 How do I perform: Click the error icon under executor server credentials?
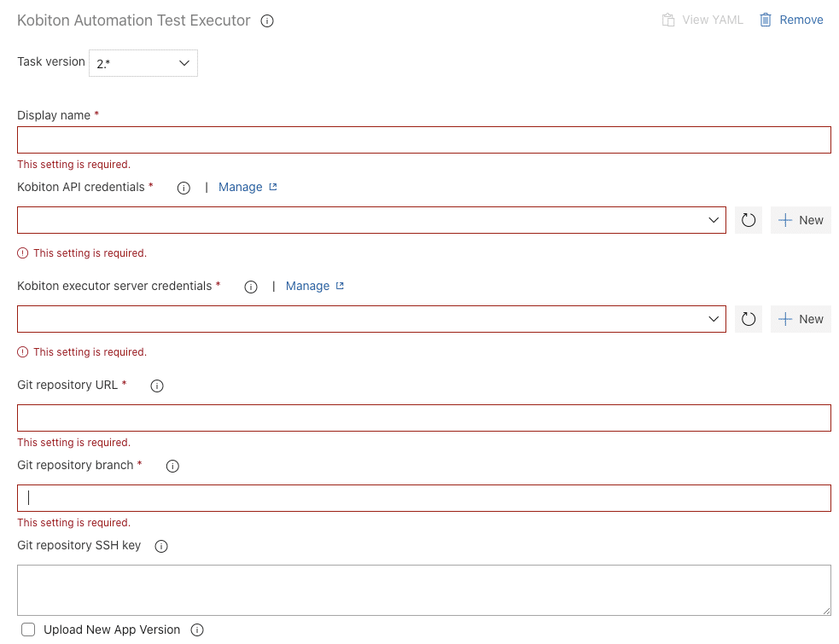tap(23, 351)
